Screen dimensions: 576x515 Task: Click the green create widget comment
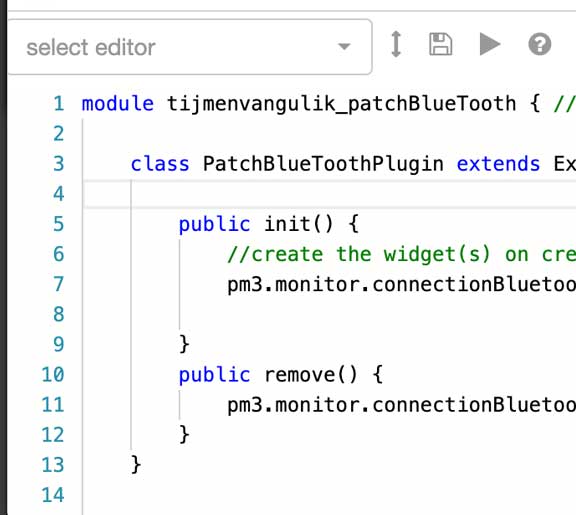(x=401, y=254)
